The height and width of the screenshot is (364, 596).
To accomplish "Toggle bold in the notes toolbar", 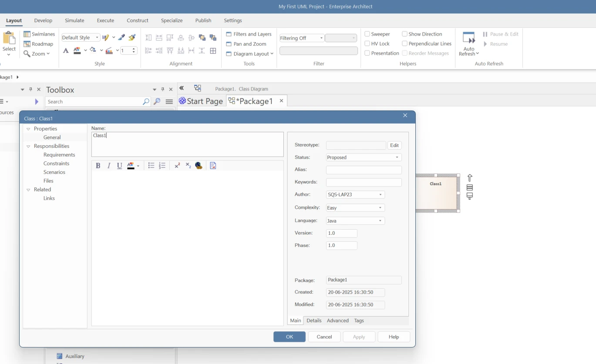I will (98, 166).
